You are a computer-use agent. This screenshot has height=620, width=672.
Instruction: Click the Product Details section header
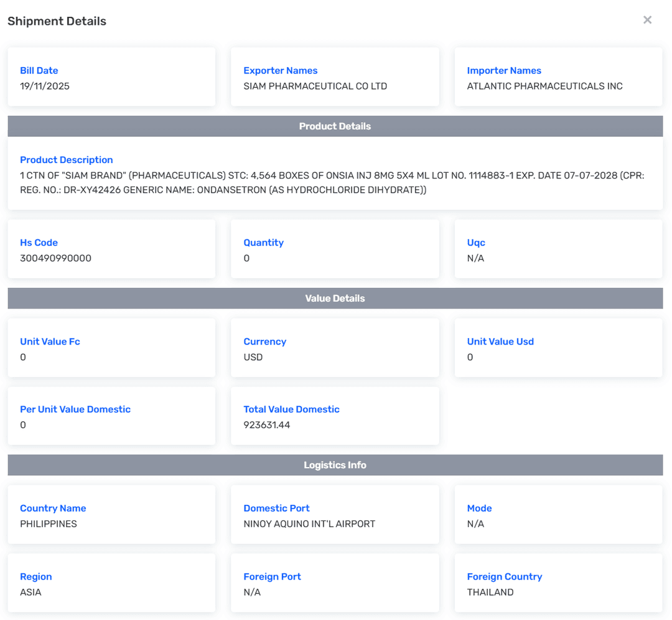coord(335,126)
